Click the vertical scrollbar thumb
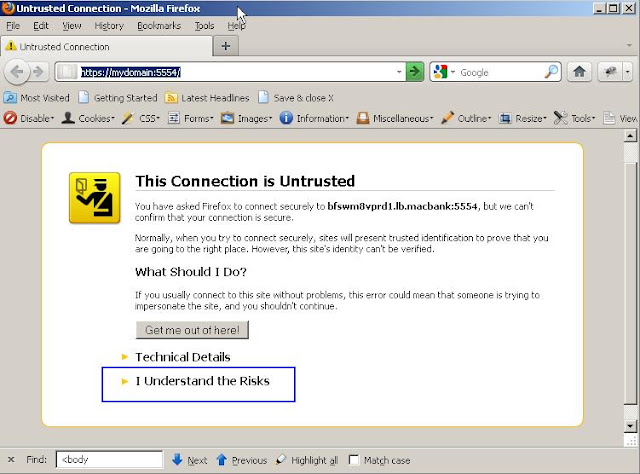 (x=630, y=282)
